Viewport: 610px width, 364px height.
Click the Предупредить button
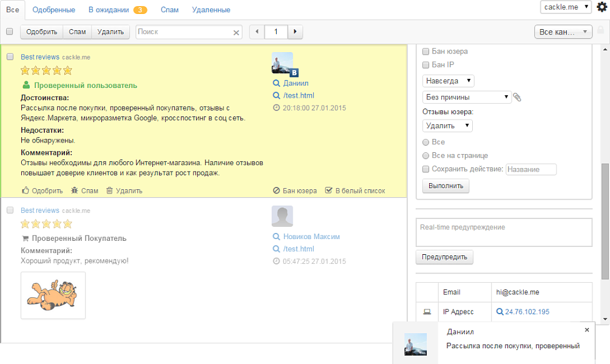coord(444,257)
